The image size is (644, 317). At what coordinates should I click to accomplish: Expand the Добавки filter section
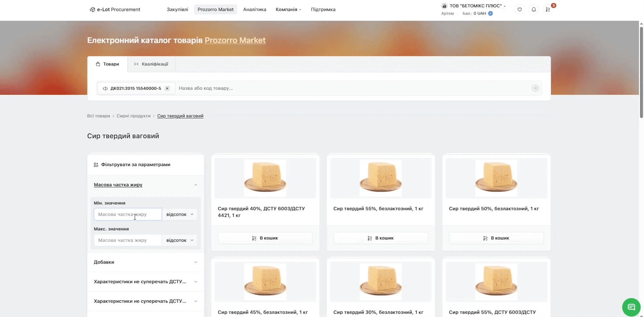(146, 262)
